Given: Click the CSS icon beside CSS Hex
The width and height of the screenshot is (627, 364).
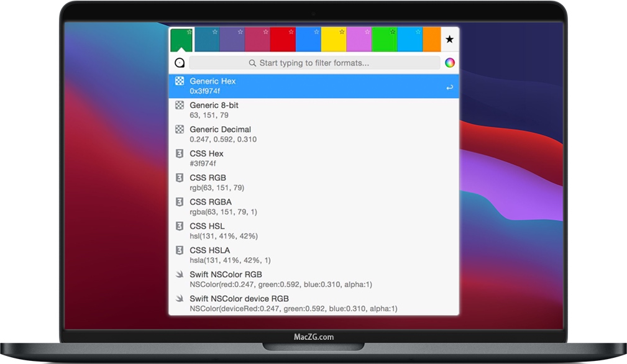Looking at the screenshot, I should (x=180, y=153).
